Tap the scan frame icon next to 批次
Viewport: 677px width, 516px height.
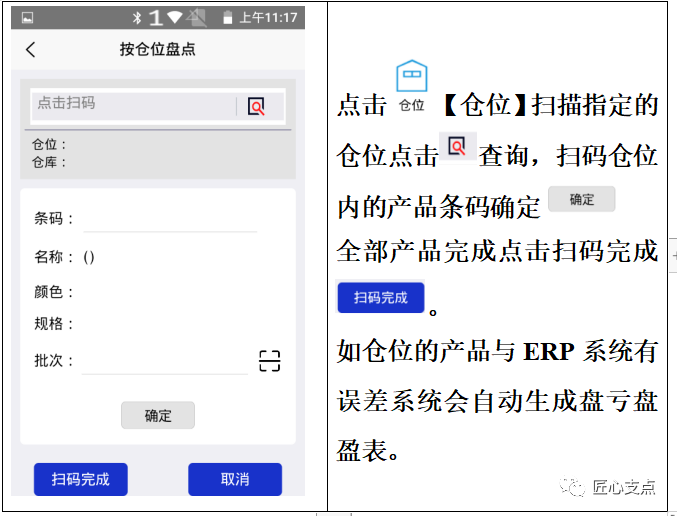coord(269,361)
